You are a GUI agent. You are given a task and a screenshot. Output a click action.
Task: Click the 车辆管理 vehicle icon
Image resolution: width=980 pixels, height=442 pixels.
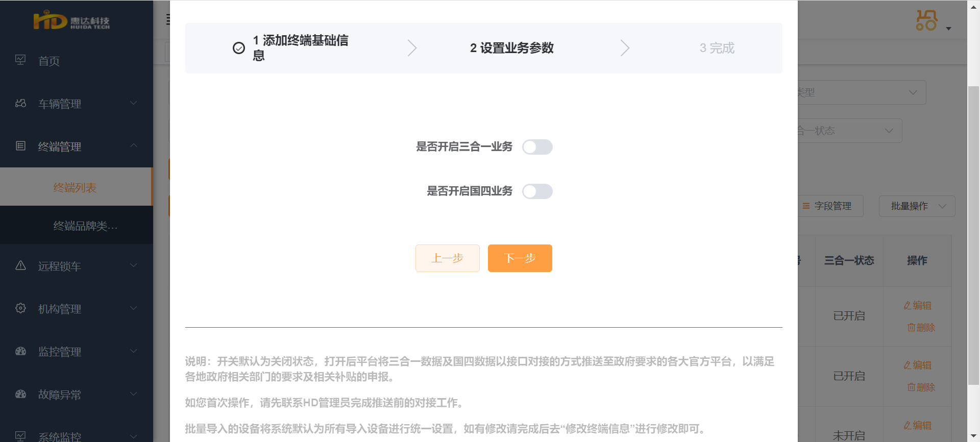[20, 103]
